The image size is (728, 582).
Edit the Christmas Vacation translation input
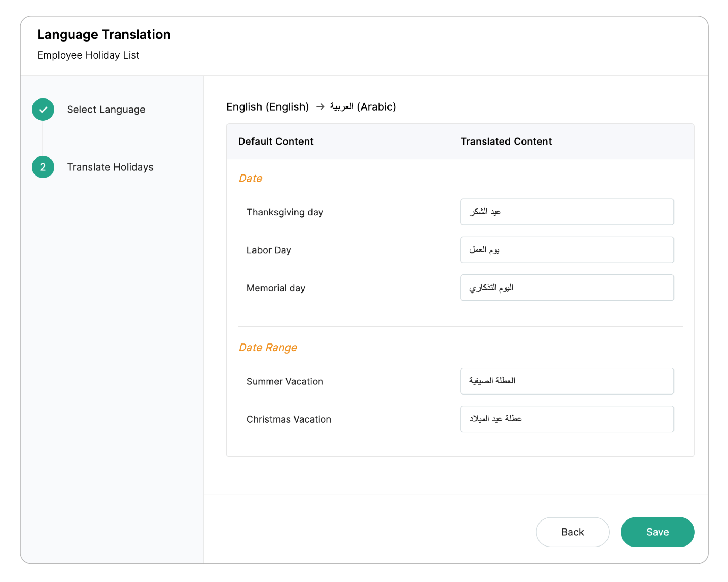tap(567, 419)
